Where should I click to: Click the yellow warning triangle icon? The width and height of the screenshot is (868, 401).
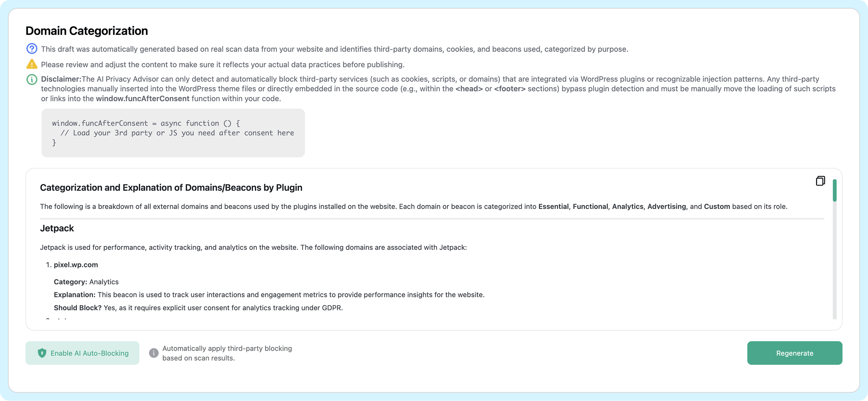point(32,64)
